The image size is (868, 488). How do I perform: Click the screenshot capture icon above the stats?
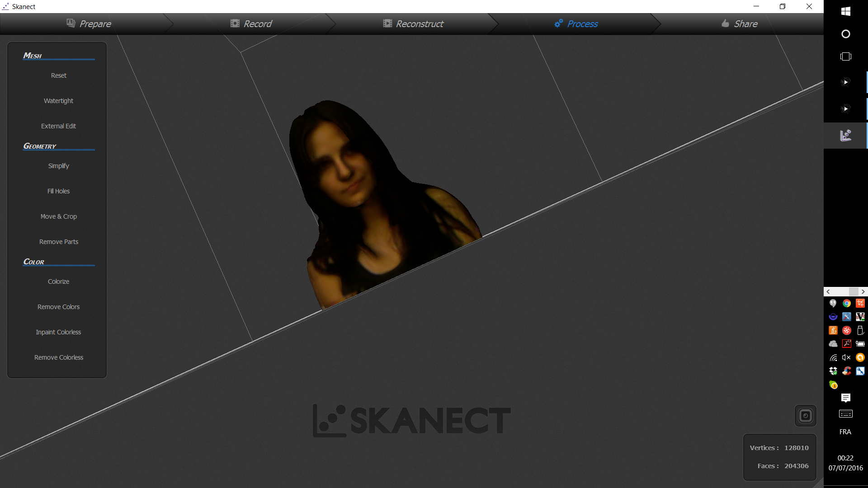click(x=805, y=416)
